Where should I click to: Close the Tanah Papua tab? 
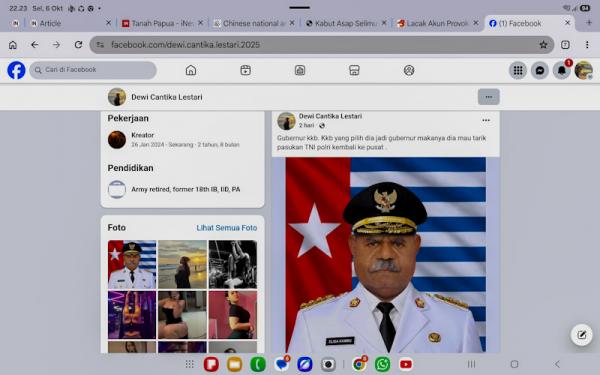[200, 23]
